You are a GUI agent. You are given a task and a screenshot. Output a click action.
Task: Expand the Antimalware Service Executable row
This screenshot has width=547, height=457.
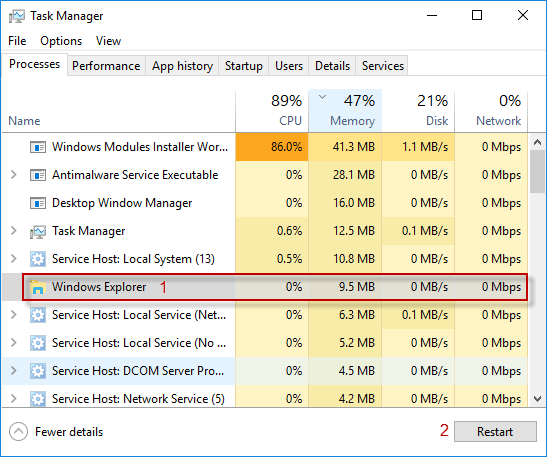14,175
